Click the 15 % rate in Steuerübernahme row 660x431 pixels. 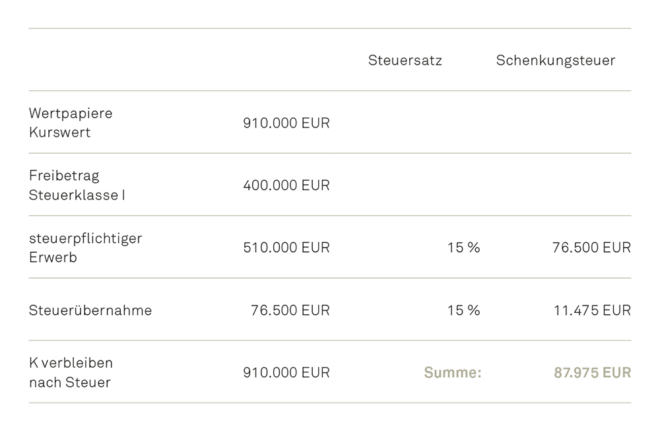pyautogui.click(x=463, y=310)
